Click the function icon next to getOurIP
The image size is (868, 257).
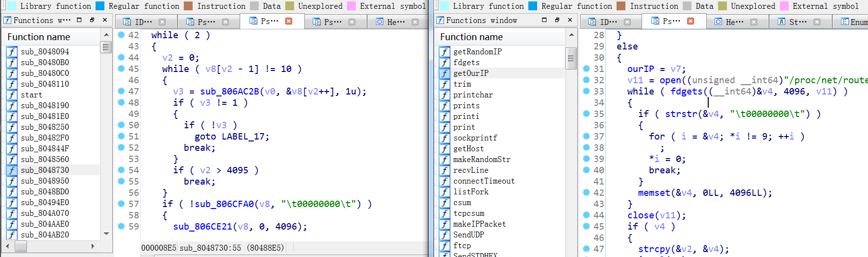(445, 73)
